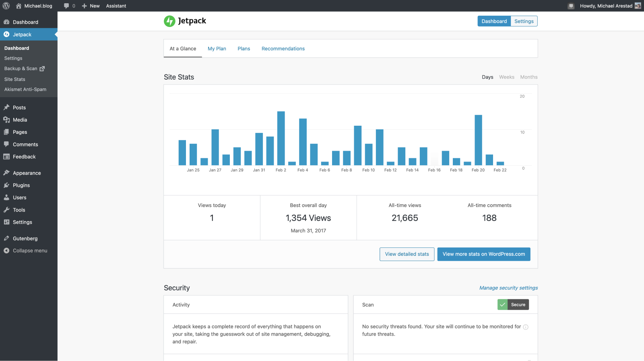Screen dimensions: 644x361
Task: Click the Users person icon
Action: (x=6, y=197)
